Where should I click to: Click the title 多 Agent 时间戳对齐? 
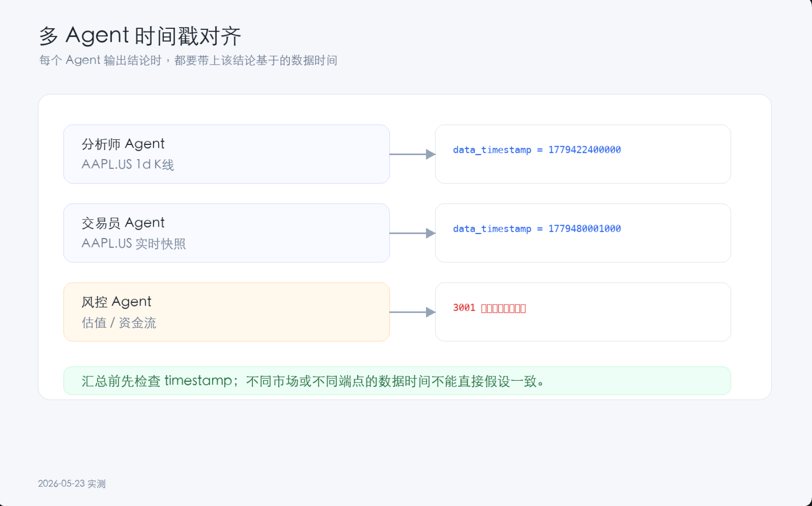[140, 36]
